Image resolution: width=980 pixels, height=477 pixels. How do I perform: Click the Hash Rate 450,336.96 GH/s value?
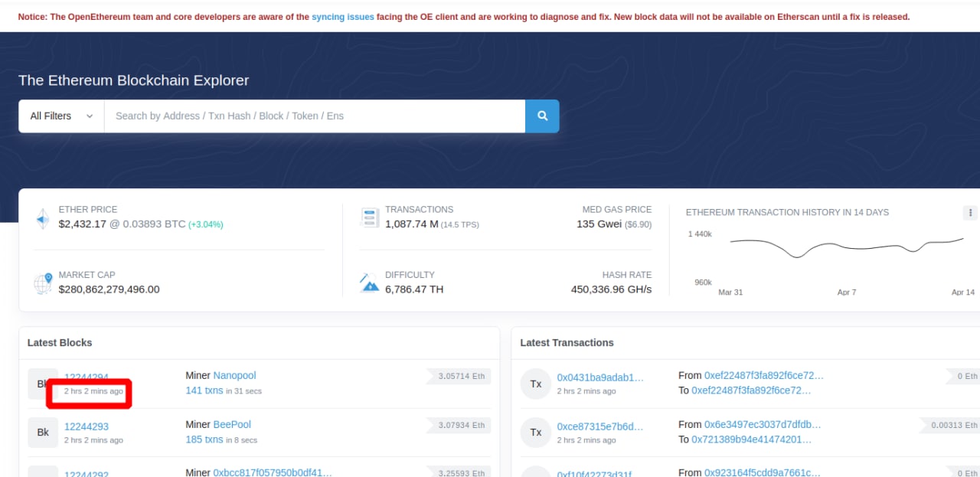click(x=611, y=289)
